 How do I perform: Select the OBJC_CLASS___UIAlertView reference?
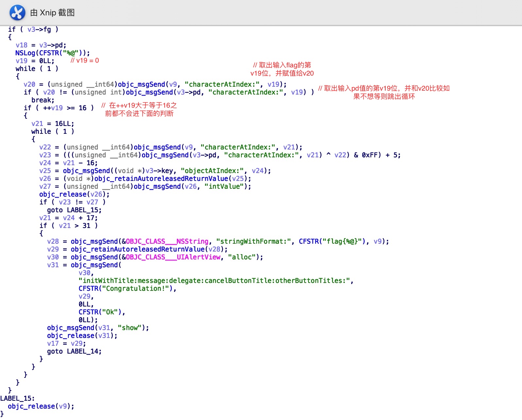tap(173, 257)
